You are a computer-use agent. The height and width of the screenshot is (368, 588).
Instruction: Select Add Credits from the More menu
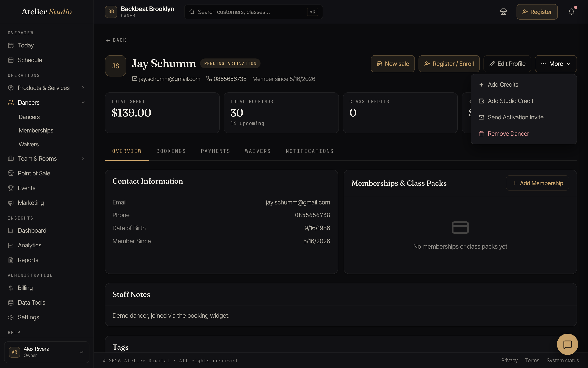(x=524, y=85)
